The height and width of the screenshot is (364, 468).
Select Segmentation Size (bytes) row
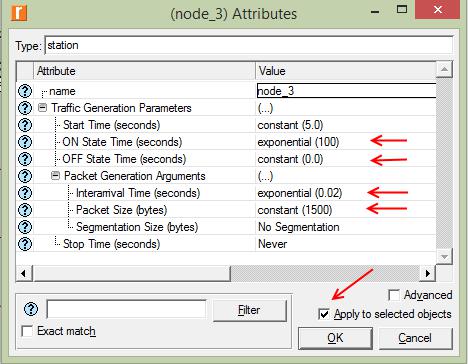[226, 227]
